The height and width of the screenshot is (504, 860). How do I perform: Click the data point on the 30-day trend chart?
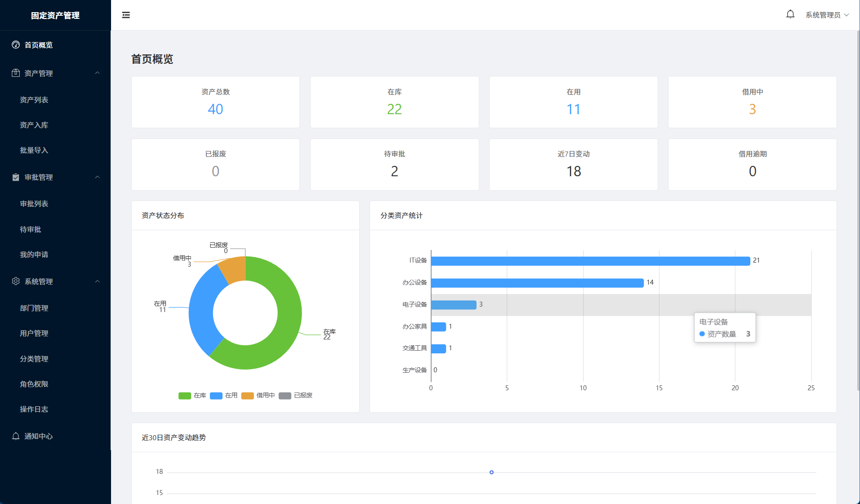point(491,472)
